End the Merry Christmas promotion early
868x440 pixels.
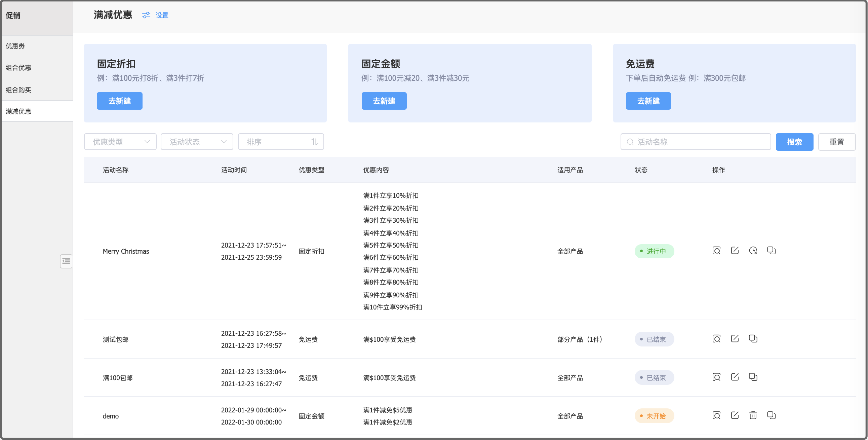click(x=753, y=251)
